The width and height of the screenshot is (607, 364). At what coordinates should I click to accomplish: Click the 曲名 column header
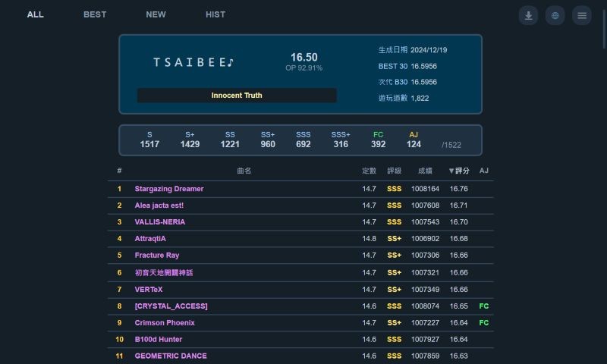(x=244, y=171)
